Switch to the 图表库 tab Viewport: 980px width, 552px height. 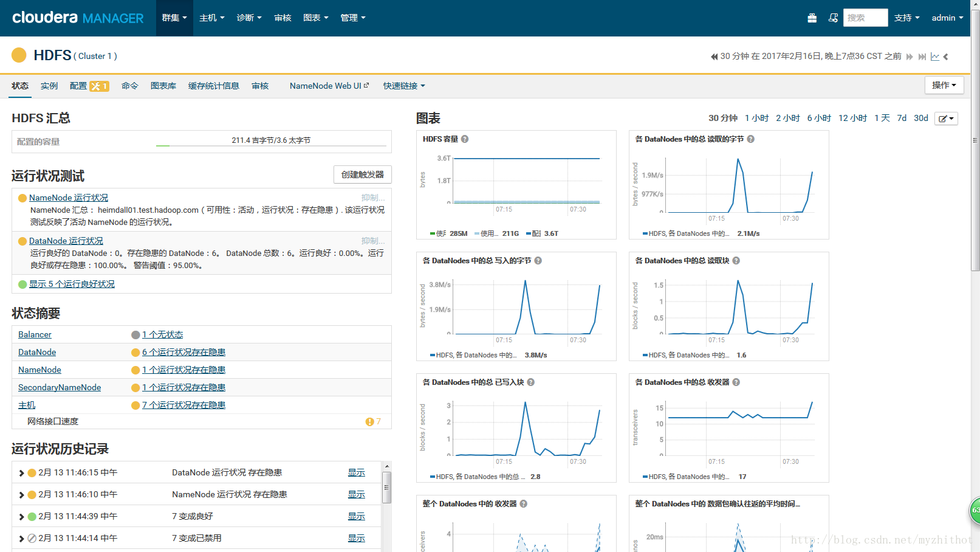163,86
